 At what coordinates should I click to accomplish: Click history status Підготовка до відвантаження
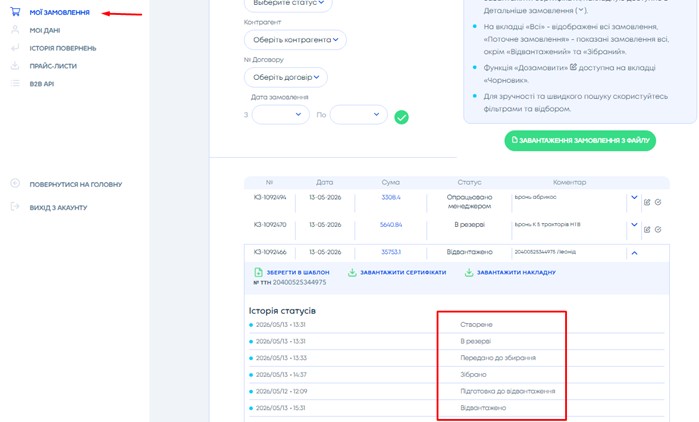(x=508, y=391)
